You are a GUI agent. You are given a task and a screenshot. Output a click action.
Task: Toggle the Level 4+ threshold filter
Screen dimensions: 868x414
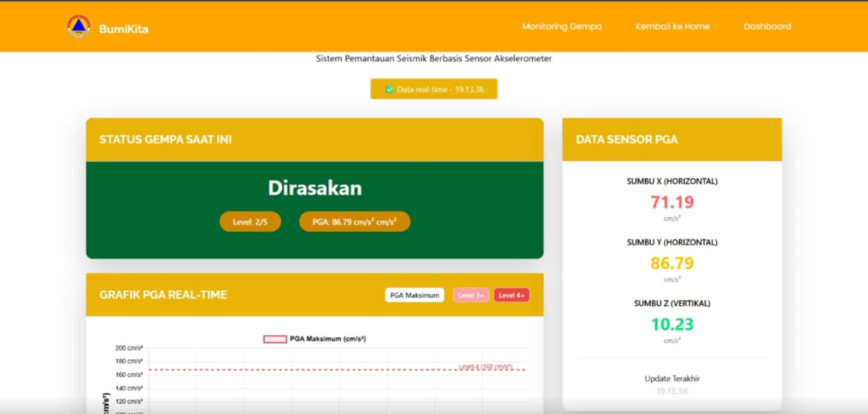pos(512,295)
